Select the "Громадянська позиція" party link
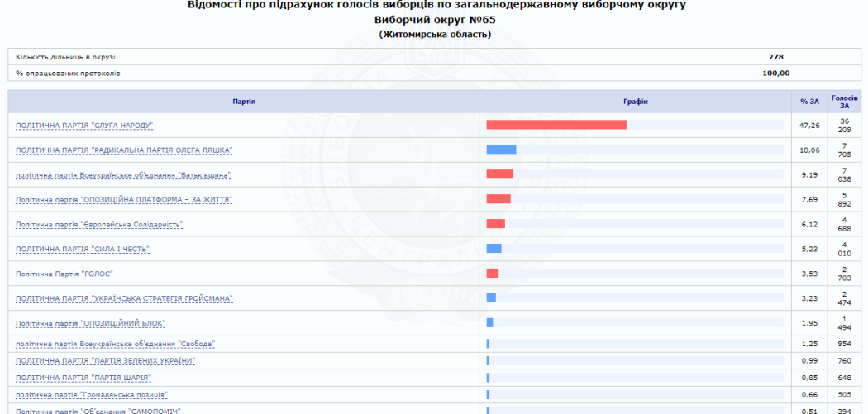Image resolution: width=868 pixels, height=414 pixels. click(x=92, y=395)
